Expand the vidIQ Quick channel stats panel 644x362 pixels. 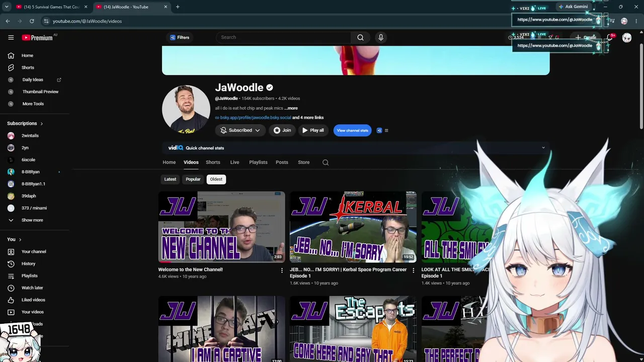[543, 148]
